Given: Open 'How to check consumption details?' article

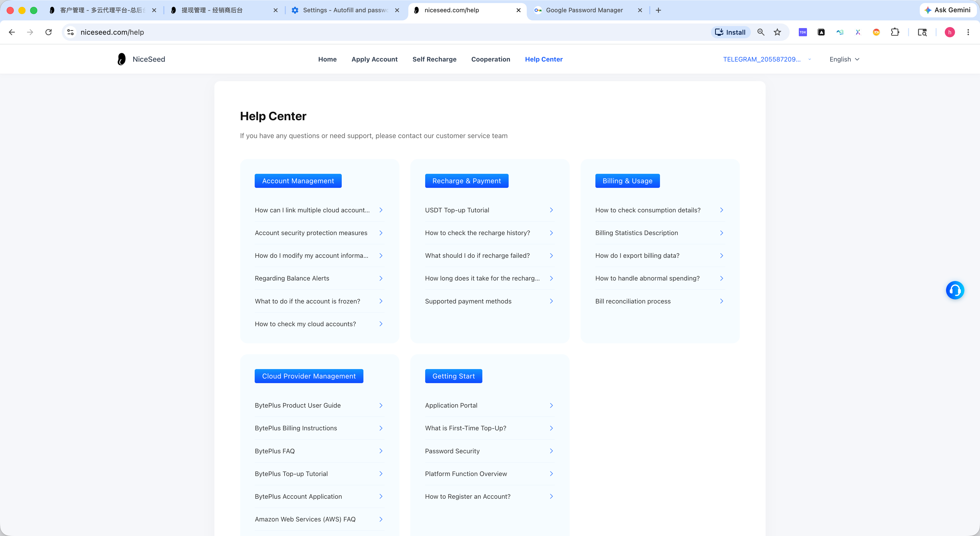Looking at the screenshot, I should [x=660, y=210].
